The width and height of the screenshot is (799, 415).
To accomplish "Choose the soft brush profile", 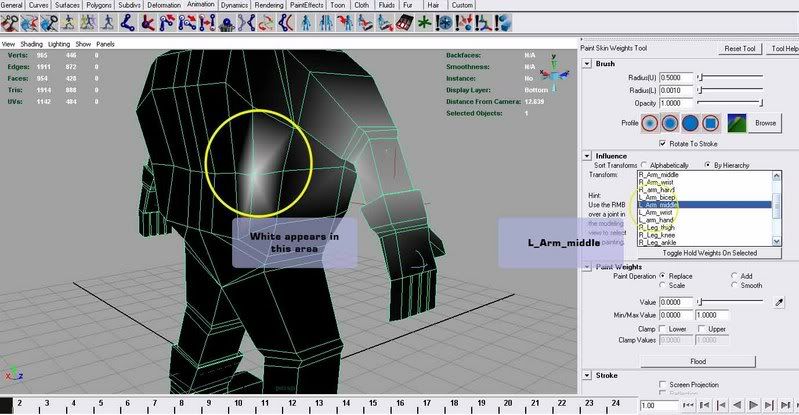I will pyautogui.click(x=670, y=123).
